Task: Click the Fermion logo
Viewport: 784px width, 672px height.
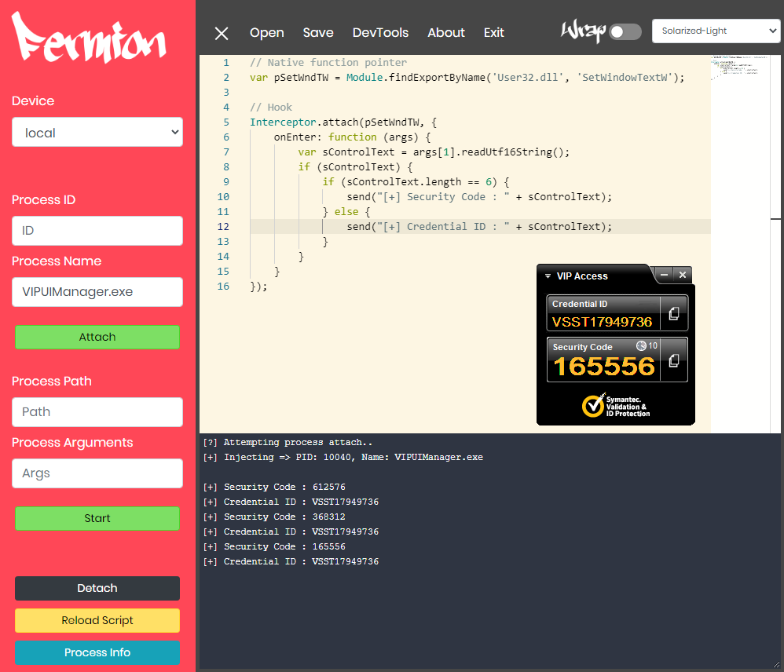Action: click(89, 38)
